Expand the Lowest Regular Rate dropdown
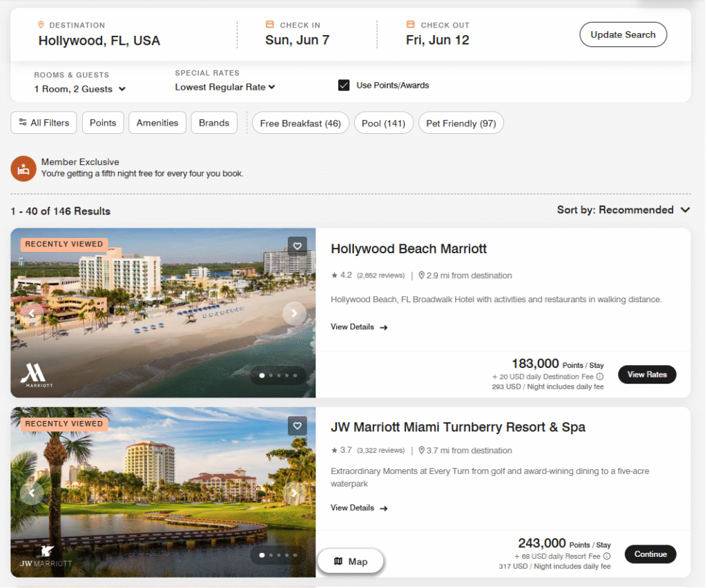Screen dimensions: 707x588 (x=225, y=87)
